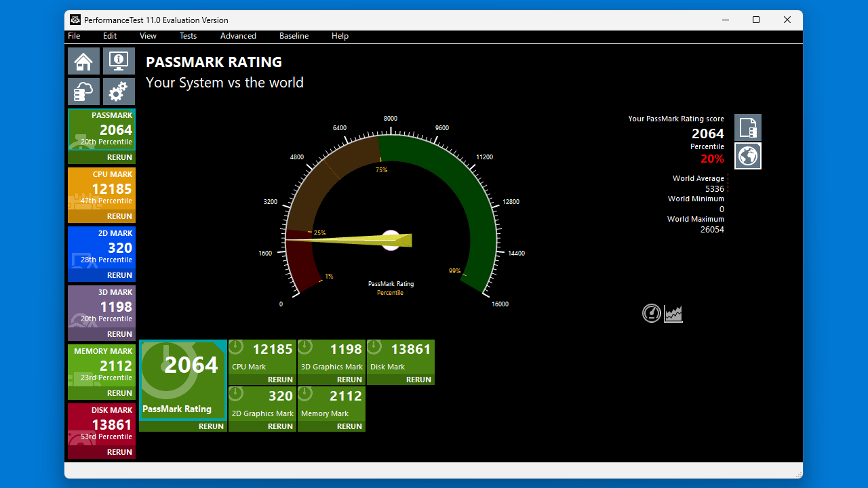Image resolution: width=868 pixels, height=488 pixels.
Task: Click RERUN on 2D Graphics Mark tile
Action: 280,426
